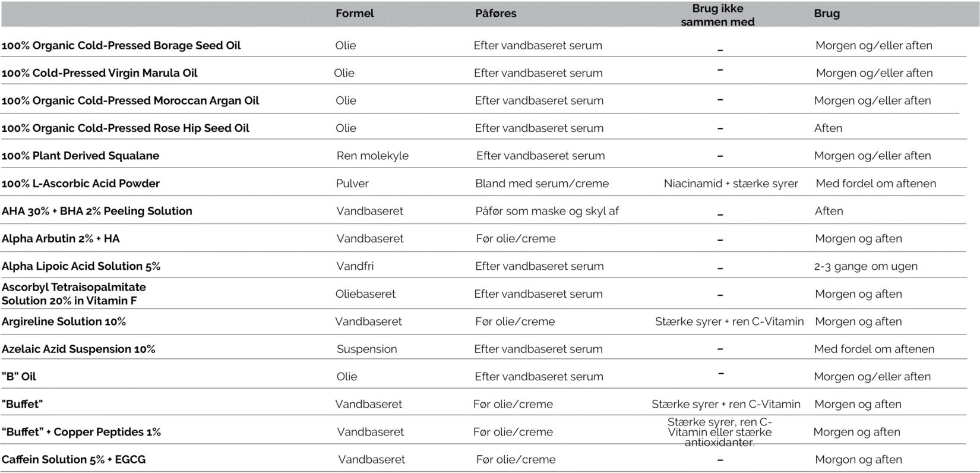
Task: Open 100% Organic Cold-Pressed Rose Hip Seed Oil
Action: (125, 128)
